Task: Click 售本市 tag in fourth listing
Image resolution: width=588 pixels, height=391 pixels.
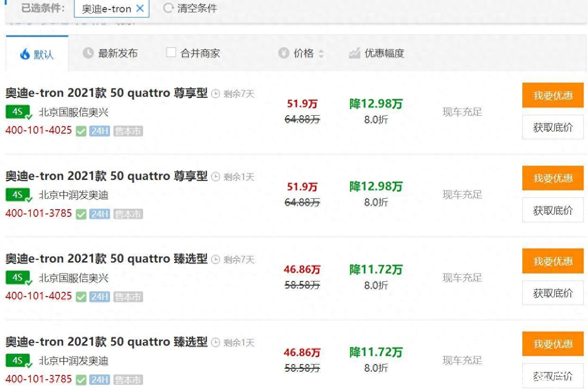Action: [x=128, y=380]
